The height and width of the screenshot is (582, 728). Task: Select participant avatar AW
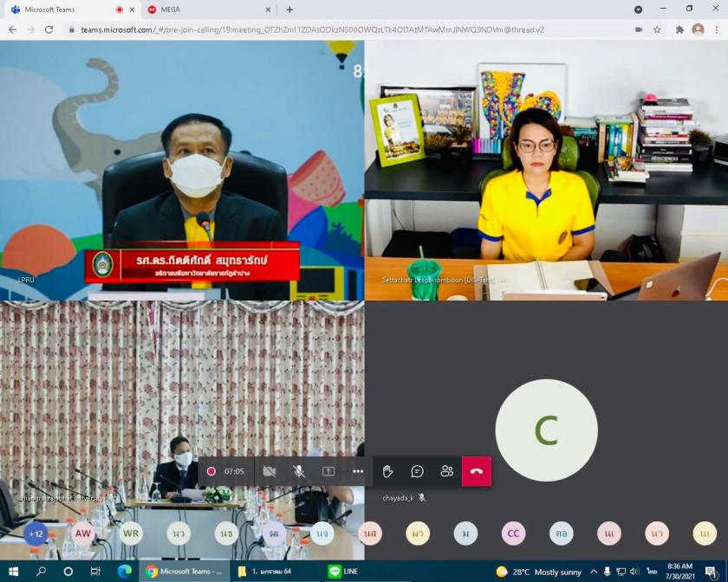pos(83,533)
